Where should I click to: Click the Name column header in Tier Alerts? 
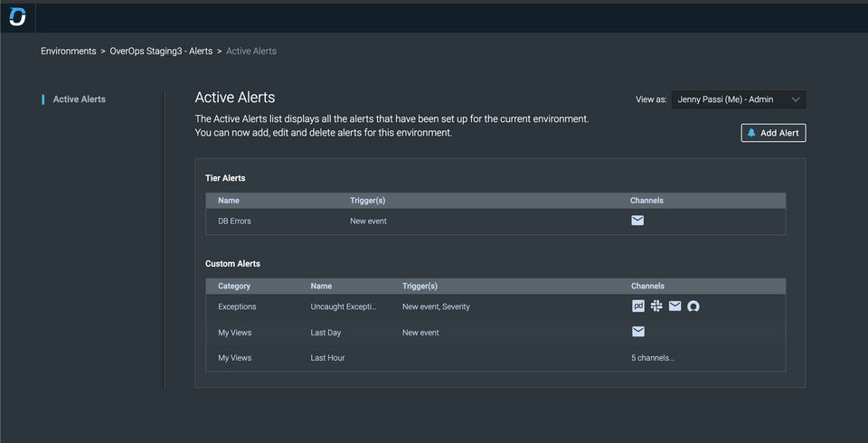[x=229, y=201]
